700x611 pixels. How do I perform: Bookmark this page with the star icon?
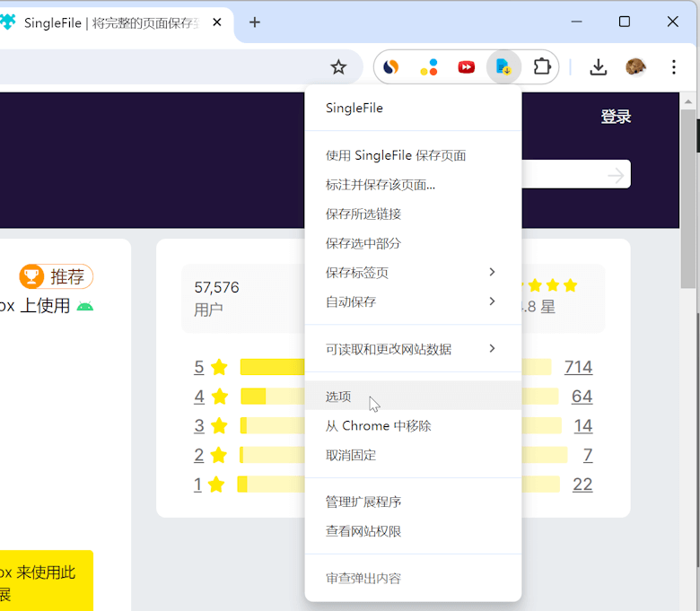338,67
